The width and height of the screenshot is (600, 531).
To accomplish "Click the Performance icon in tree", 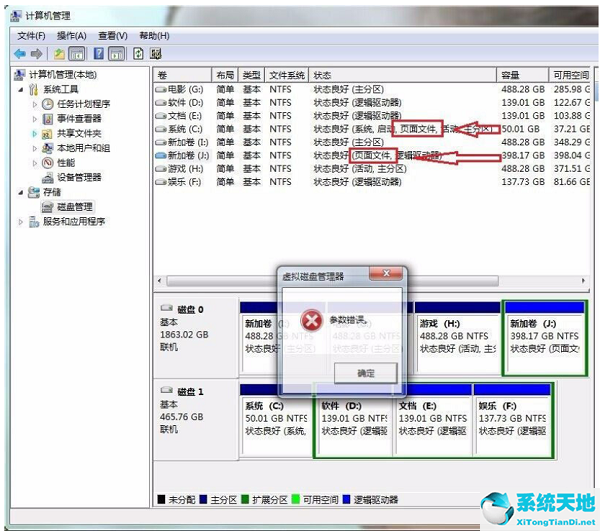I will click(x=47, y=163).
